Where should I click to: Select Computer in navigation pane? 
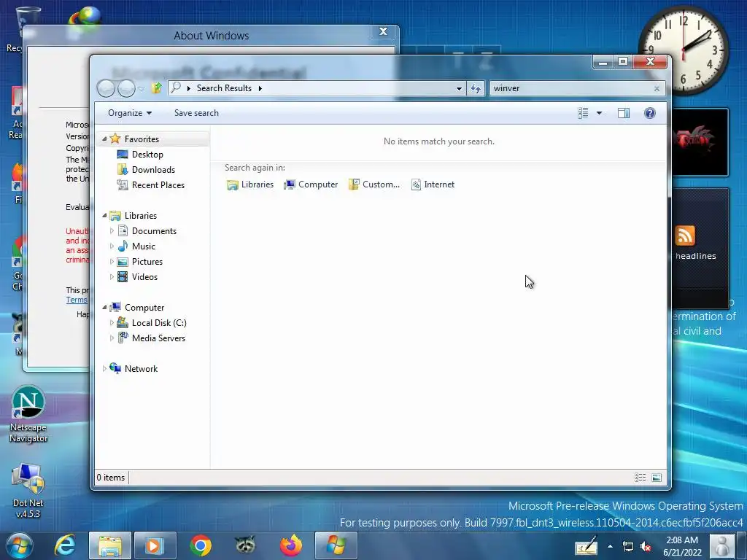click(x=144, y=308)
